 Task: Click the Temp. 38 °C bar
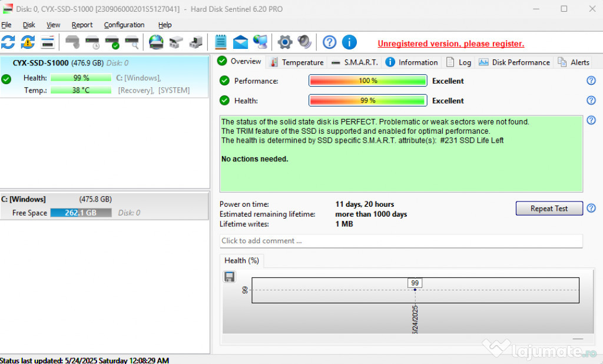(x=81, y=90)
